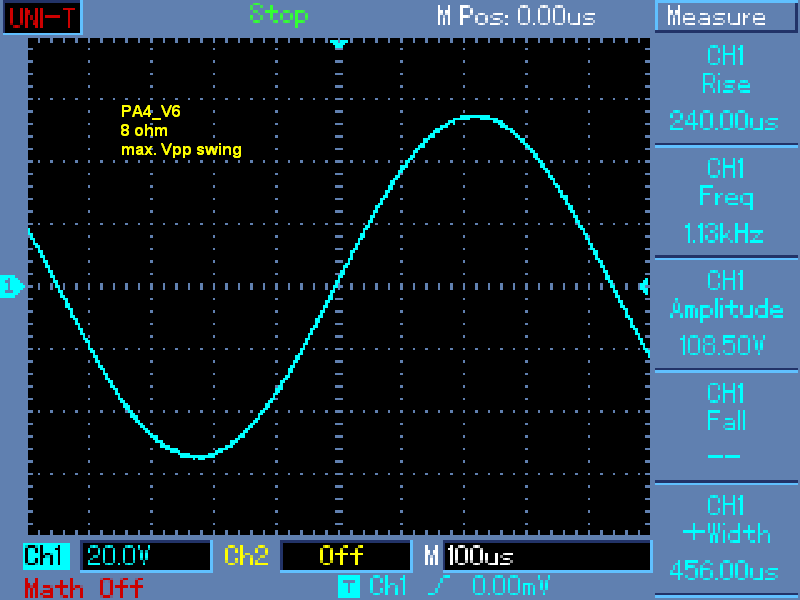800x600 pixels.
Task: Click the M Pos: 0.00us readout
Action: 516,16
